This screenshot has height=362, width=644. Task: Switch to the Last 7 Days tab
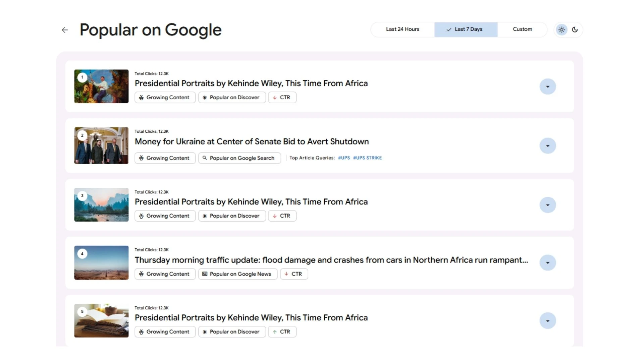click(466, 29)
